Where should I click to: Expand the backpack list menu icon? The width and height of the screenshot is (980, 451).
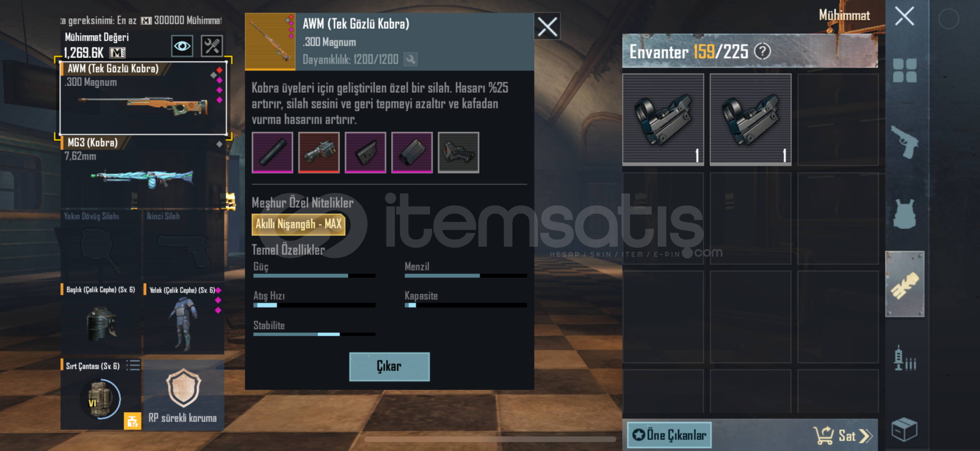[x=133, y=365]
